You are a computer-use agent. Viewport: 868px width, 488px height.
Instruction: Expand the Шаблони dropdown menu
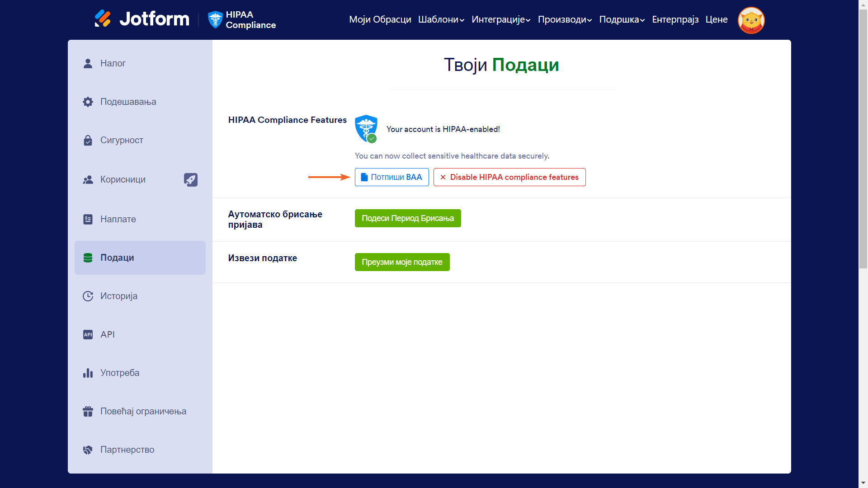click(x=441, y=19)
